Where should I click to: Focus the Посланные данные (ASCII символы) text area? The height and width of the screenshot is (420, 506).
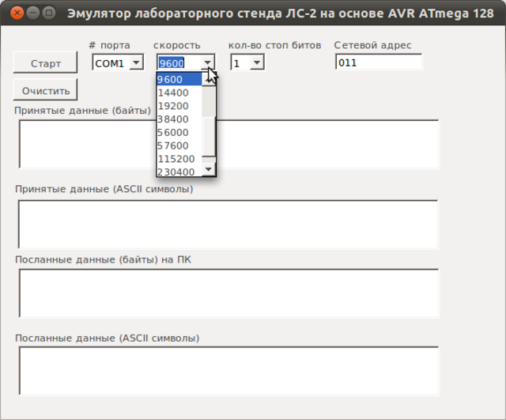pos(228,371)
